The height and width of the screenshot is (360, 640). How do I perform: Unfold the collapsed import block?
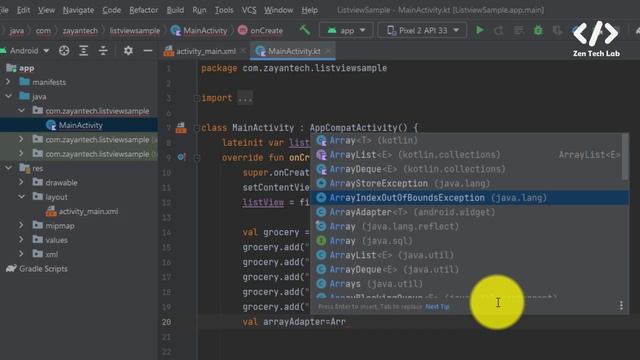[196, 98]
